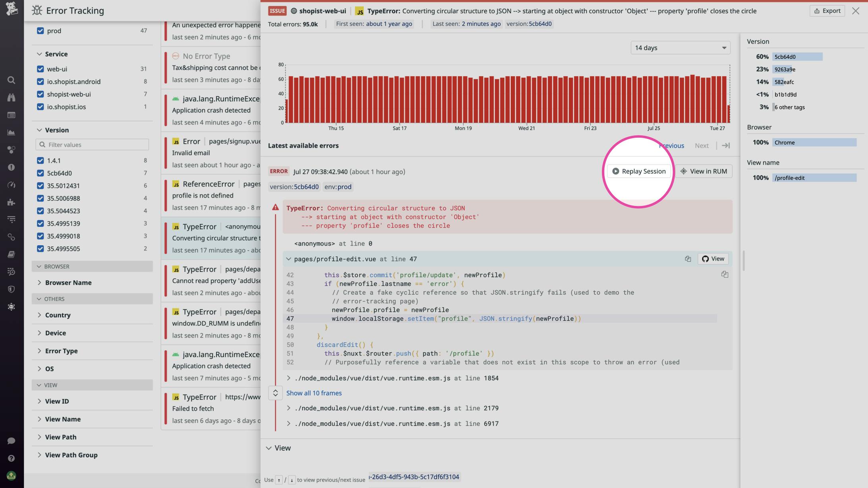Image resolution: width=868 pixels, height=488 pixels.
Task: Expand Show all 10 frames stack trace
Action: coord(314,393)
